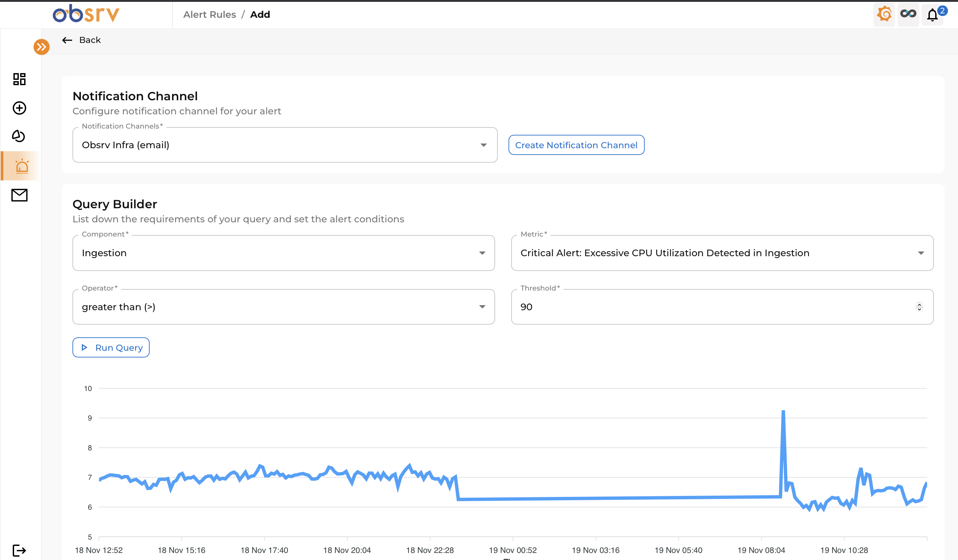Expand sidebar with orange double-chevron button
This screenshot has width=958, height=560.
42,47
